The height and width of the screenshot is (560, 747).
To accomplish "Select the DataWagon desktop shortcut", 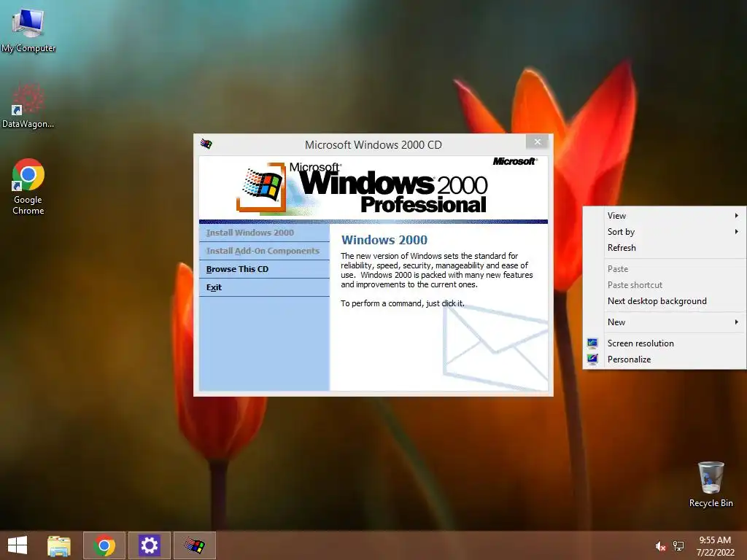I will [28, 106].
